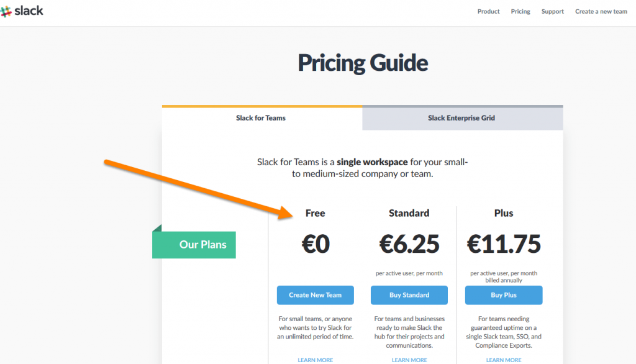This screenshot has width=636, height=364.
Task: Select the Plus plan heading
Action: pos(504,213)
